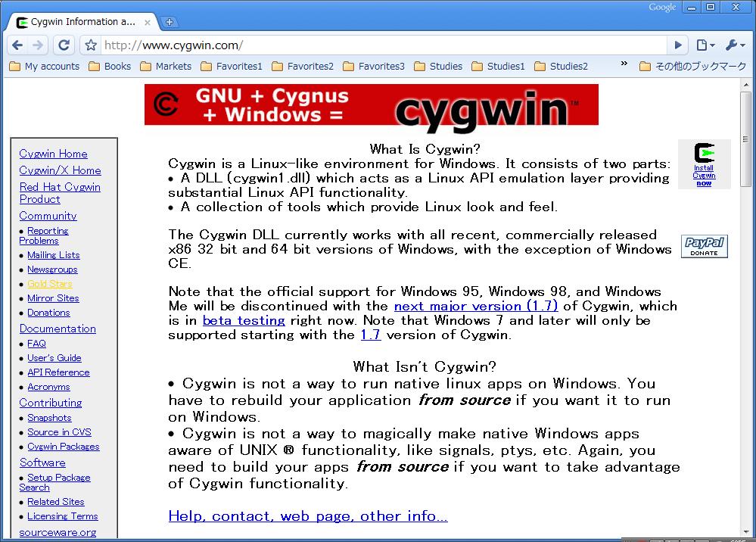Select the Cygwin Information tab
The image size is (756, 542).
pos(83,22)
